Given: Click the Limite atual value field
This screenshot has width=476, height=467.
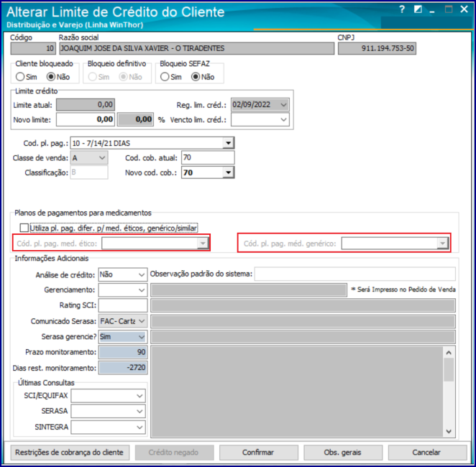Looking at the screenshot, I should pyautogui.click(x=86, y=105).
